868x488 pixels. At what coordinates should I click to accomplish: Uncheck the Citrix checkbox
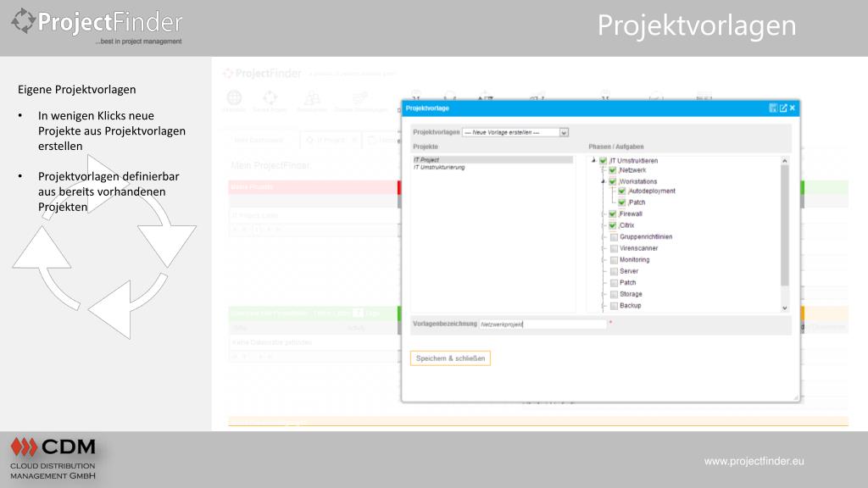(x=612, y=225)
